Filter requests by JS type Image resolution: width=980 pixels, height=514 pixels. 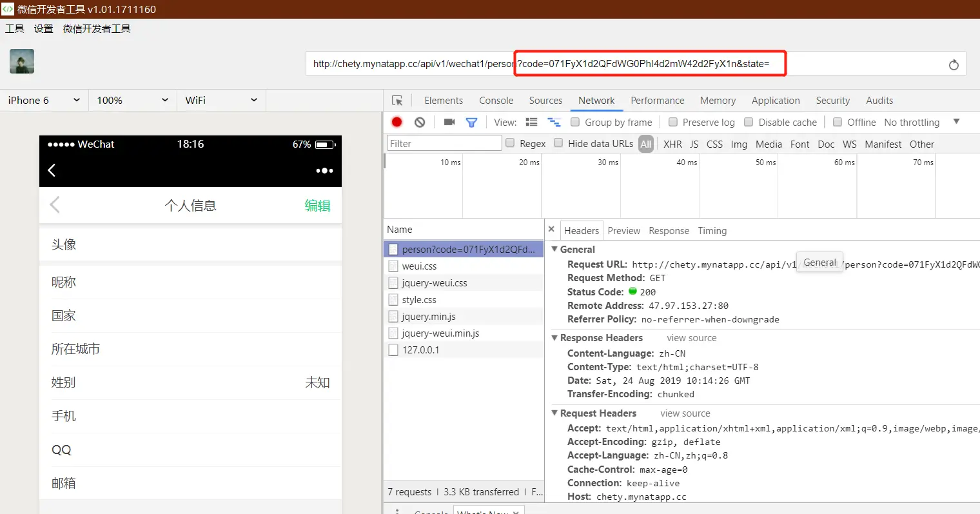tap(694, 144)
